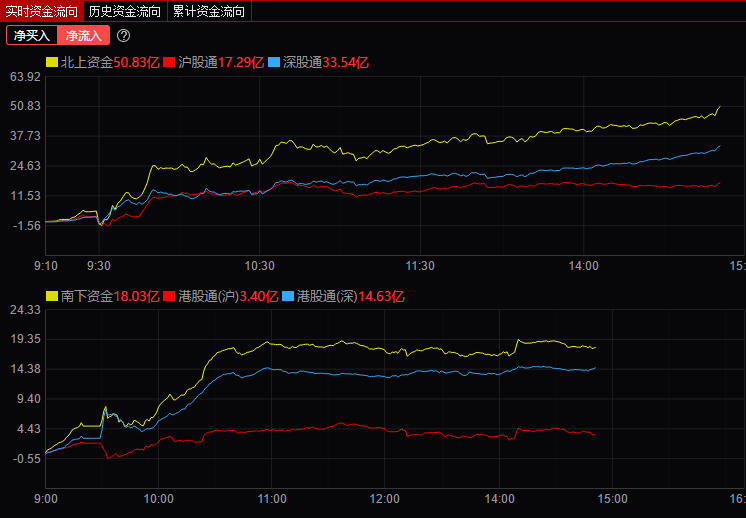Click the 11:00 time label on lower chart

pyautogui.click(x=272, y=499)
